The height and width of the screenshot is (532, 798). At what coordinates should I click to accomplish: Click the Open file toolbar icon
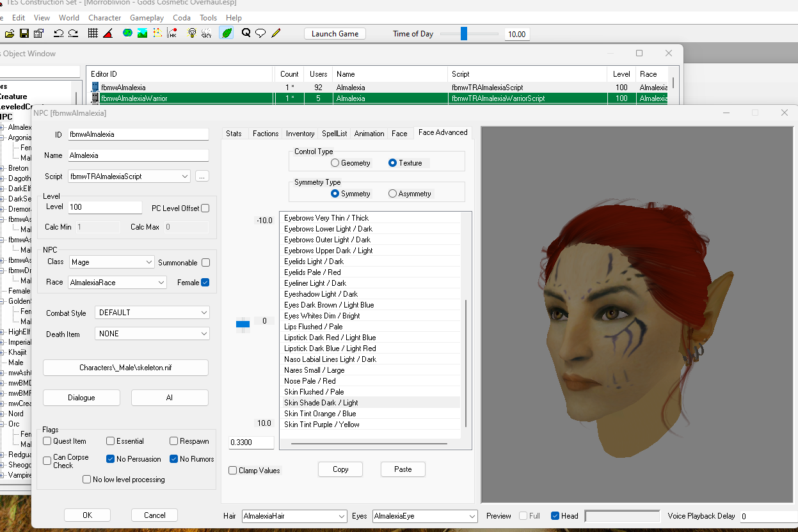[x=10, y=33]
